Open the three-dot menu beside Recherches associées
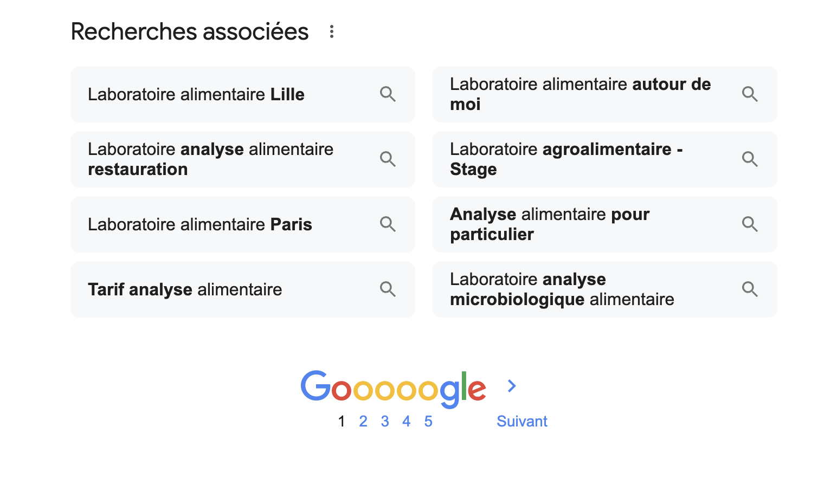The image size is (837, 504). [x=332, y=31]
